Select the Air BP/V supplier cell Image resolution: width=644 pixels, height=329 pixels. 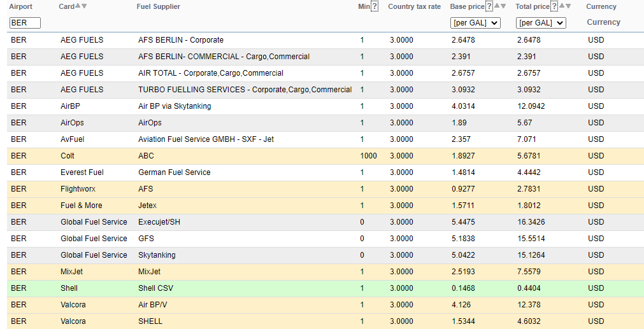click(x=153, y=305)
